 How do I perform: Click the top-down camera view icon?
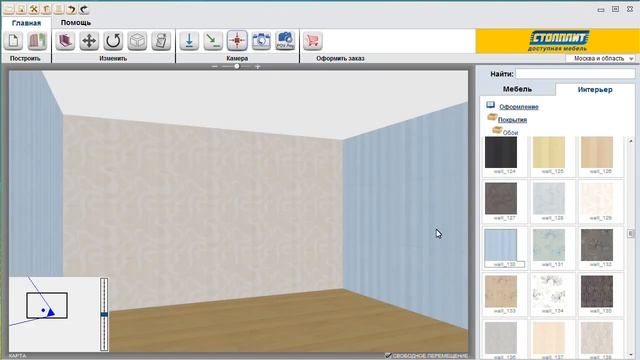(189, 41)
